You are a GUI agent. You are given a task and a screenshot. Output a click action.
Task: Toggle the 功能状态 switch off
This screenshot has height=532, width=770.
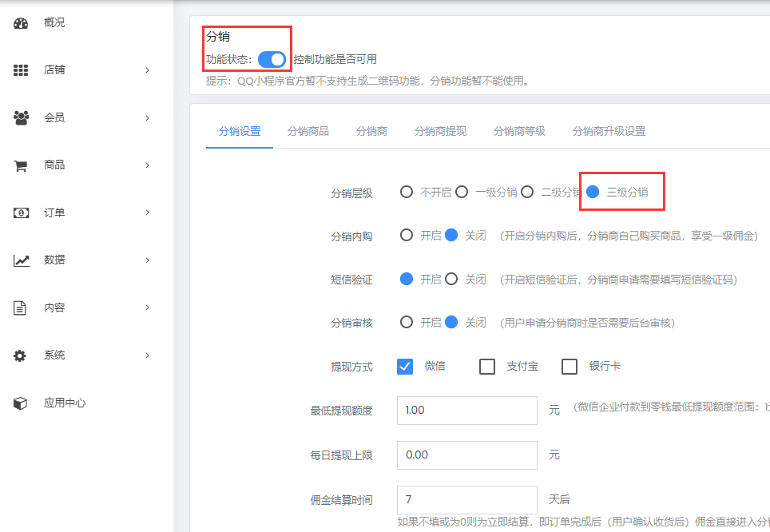pos(272,59)
